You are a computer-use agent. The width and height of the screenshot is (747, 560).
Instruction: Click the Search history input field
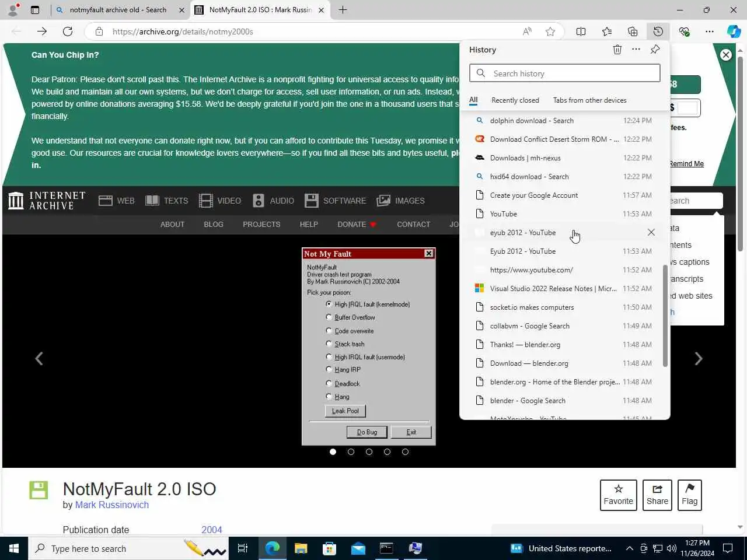pos(565,73)
